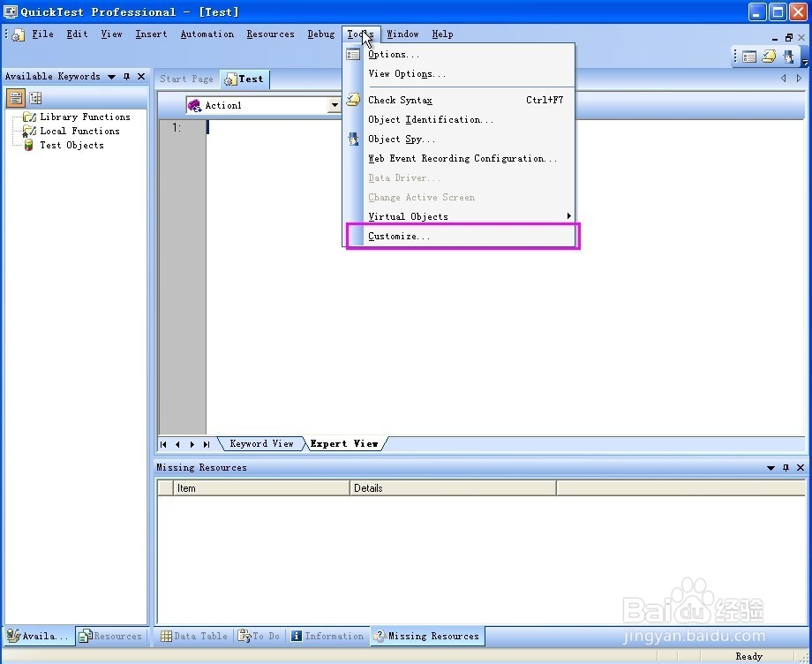Open the File menu

(42, 34)
